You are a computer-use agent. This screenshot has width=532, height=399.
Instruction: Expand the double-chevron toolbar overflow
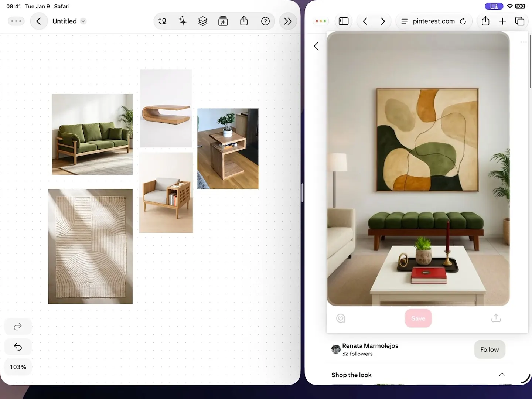point(288,21)
